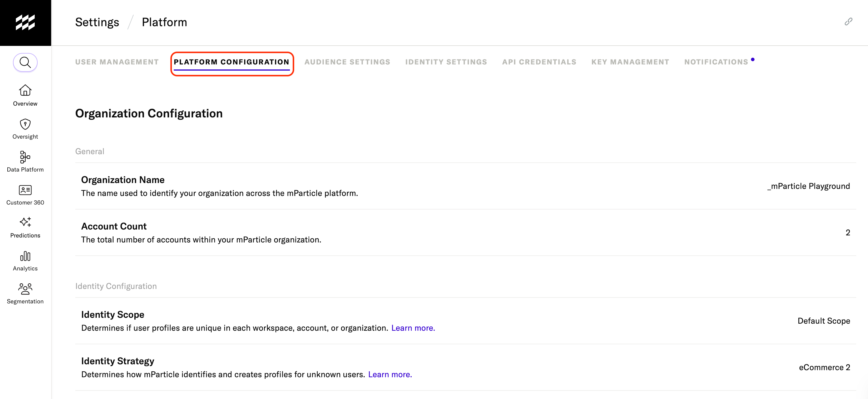Open Learn more link for Identity Strategy
This screenshot has width=868, height=399.
click(390, 374)
